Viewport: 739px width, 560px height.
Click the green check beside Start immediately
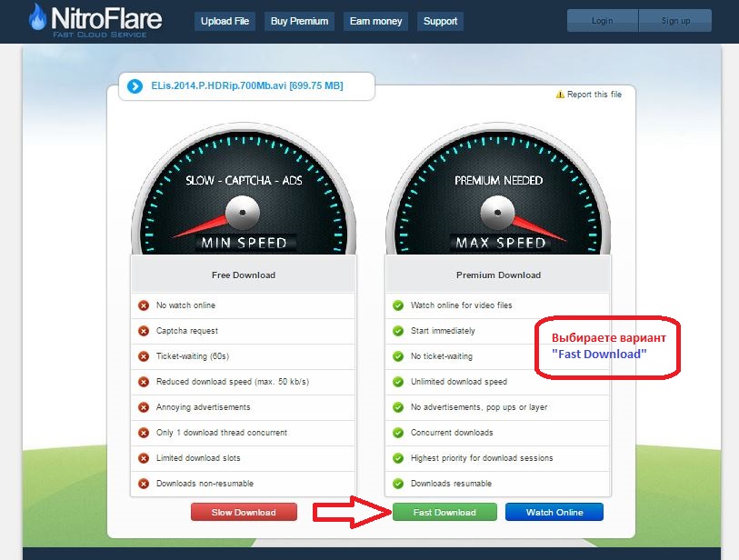(x=398, y=331)
